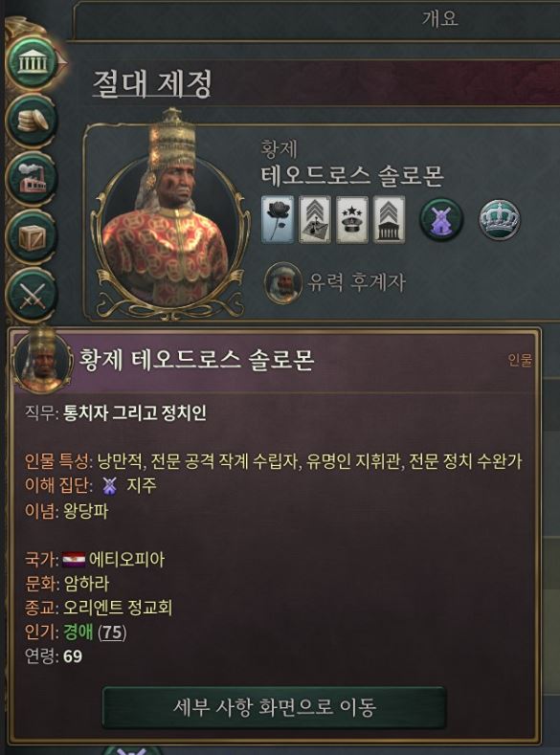Image resolution: width=560 pixels, height=755 pixels.
Task: Click the black rose romantic trait icon
Action: pos(278,219)
